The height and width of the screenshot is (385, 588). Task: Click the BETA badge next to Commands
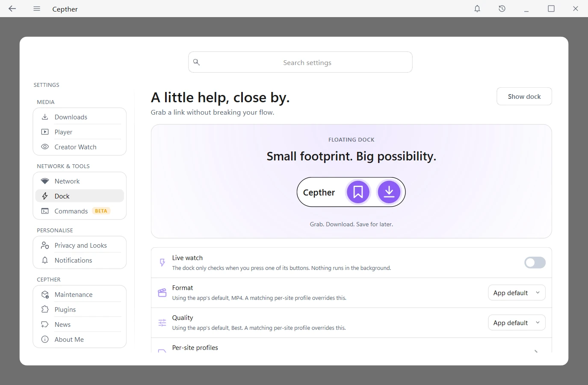pos(101,211)
